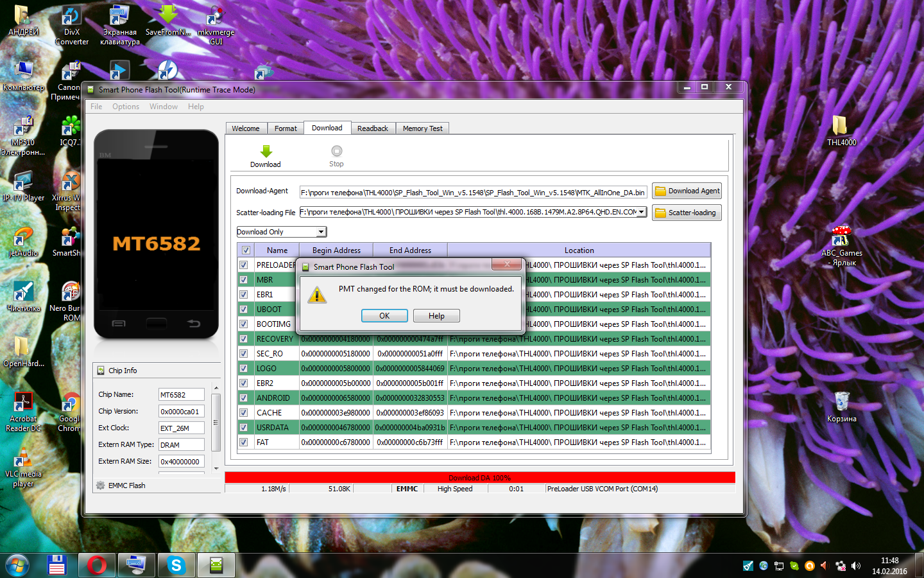Toggle the select-all checkbox in the table header

pyautogui.click(x=246, y=250)
